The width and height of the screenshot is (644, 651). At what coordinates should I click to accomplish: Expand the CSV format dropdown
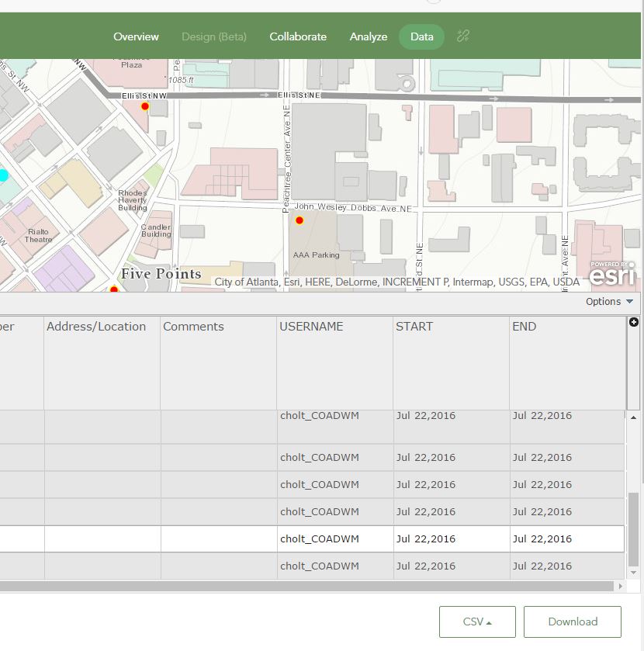(476, 622)
